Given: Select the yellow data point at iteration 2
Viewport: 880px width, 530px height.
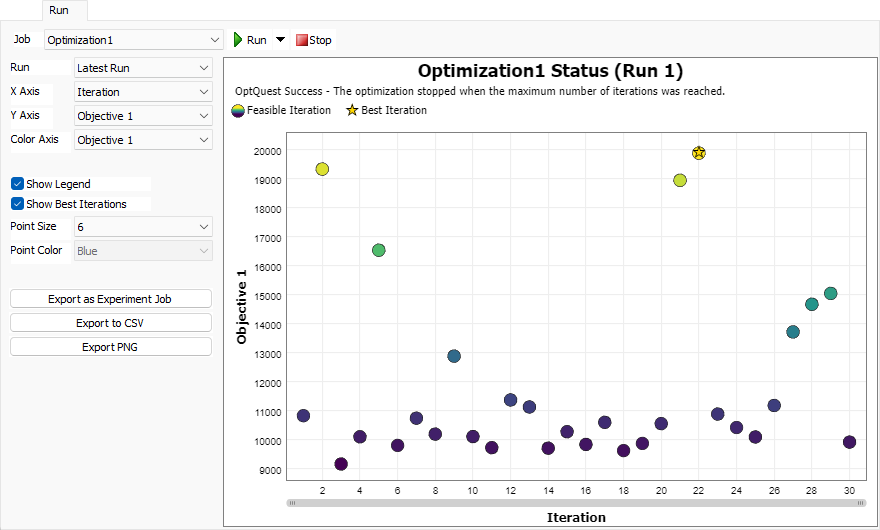Looking at the screenshot, I should [x=322, y=169].
